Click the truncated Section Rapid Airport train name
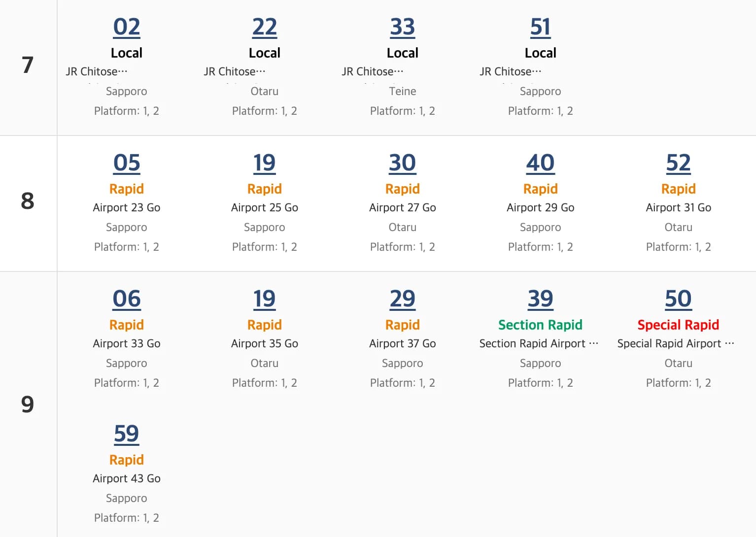The width and height of the screenshot is (756, 537). pos(539,344)
